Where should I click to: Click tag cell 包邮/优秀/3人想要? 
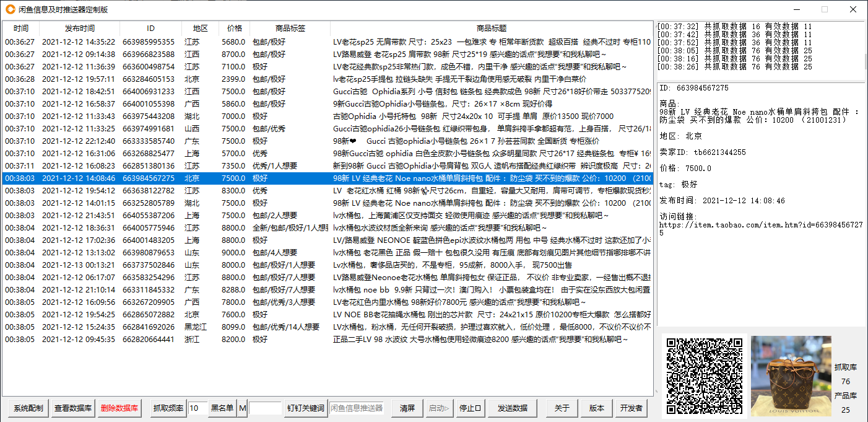click(284, 302)
